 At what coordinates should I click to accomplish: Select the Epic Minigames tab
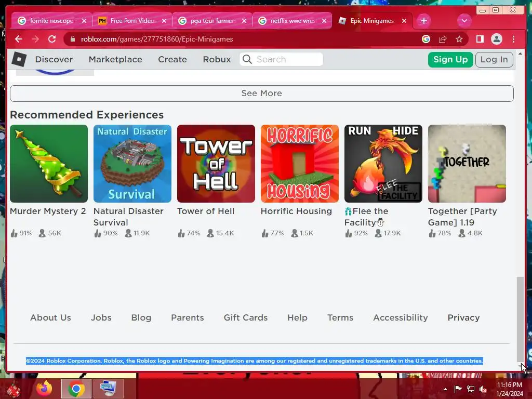pyautogui.click(x=372, y=21)
